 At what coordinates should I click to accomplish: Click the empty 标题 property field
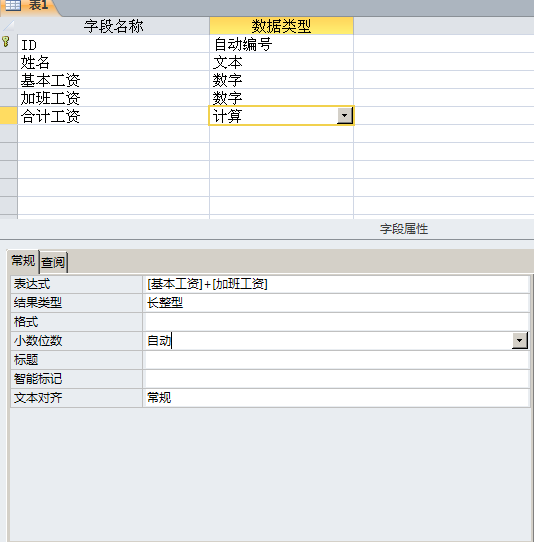point(336,360)
